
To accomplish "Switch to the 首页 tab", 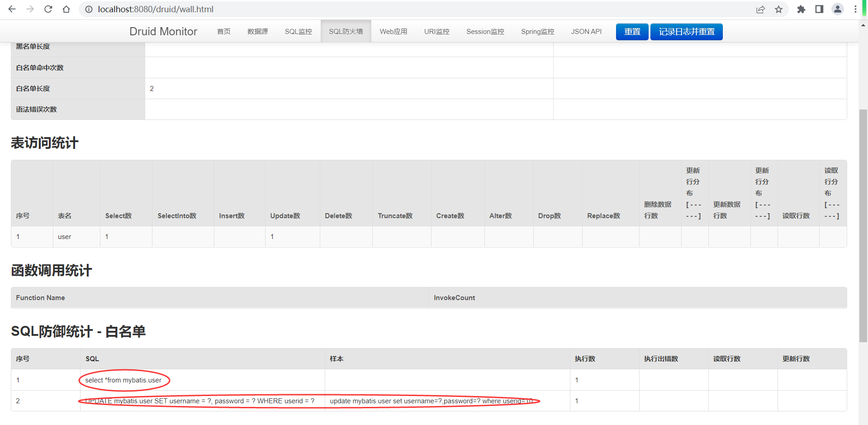I will [223, 31].
